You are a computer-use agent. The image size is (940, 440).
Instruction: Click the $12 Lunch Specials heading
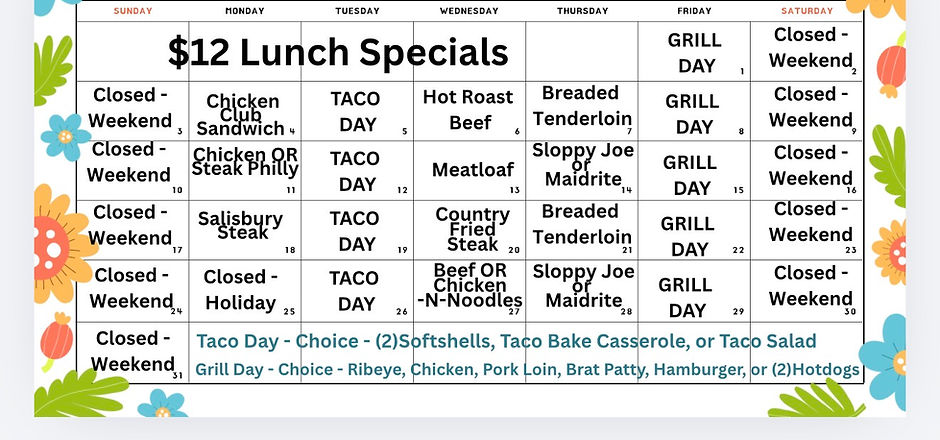point(338,52)
